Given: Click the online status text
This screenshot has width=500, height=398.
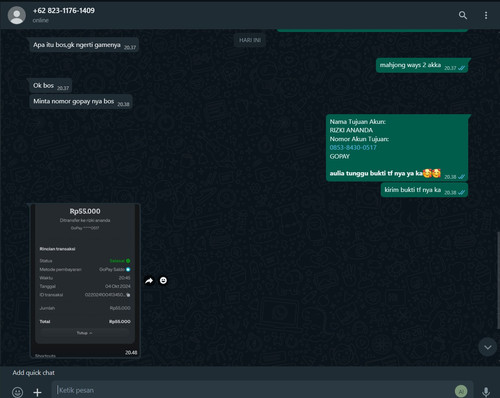Looking at the screenshot, I should 41,20.
